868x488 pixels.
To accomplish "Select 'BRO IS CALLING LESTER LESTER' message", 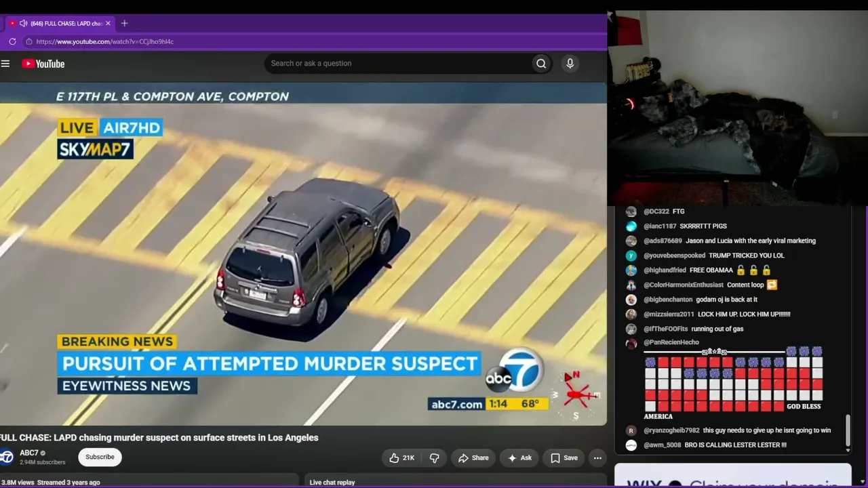I will (x=735, y=445).
